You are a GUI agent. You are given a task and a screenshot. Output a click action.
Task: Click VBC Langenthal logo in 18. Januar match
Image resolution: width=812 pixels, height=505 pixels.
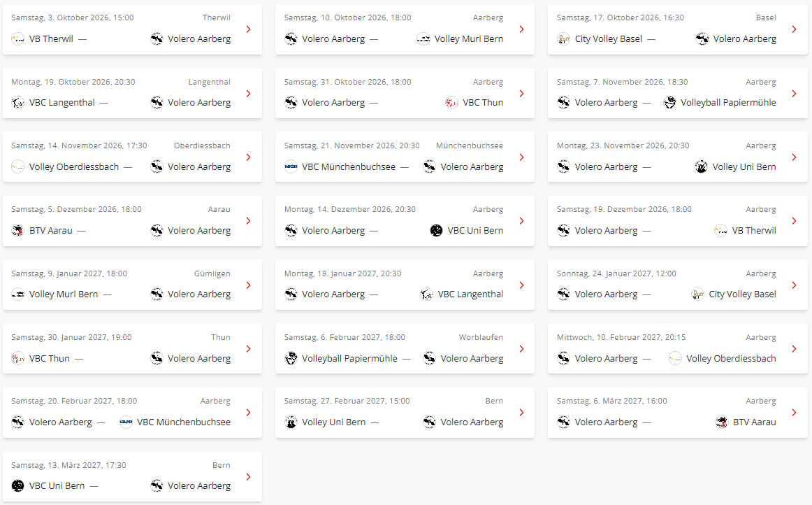tap(427, 294)
